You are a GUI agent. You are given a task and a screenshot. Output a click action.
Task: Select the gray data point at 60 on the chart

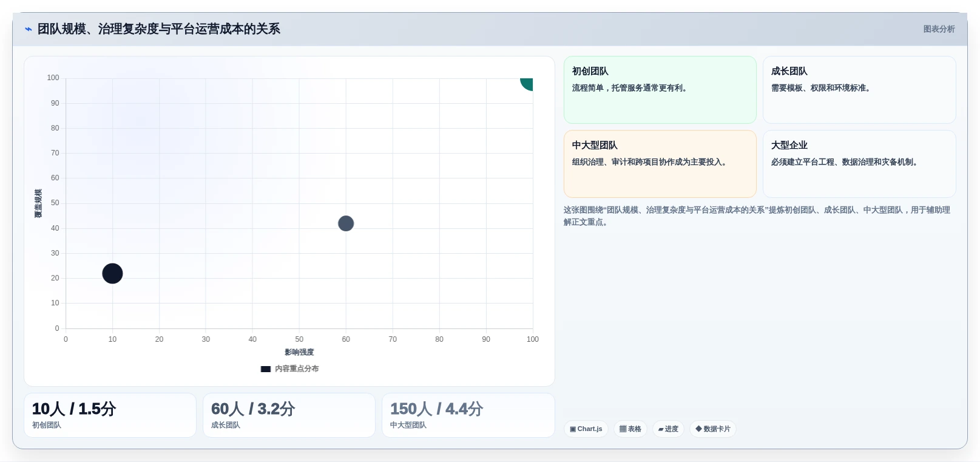pyautogui.click(x=346, y=223)
